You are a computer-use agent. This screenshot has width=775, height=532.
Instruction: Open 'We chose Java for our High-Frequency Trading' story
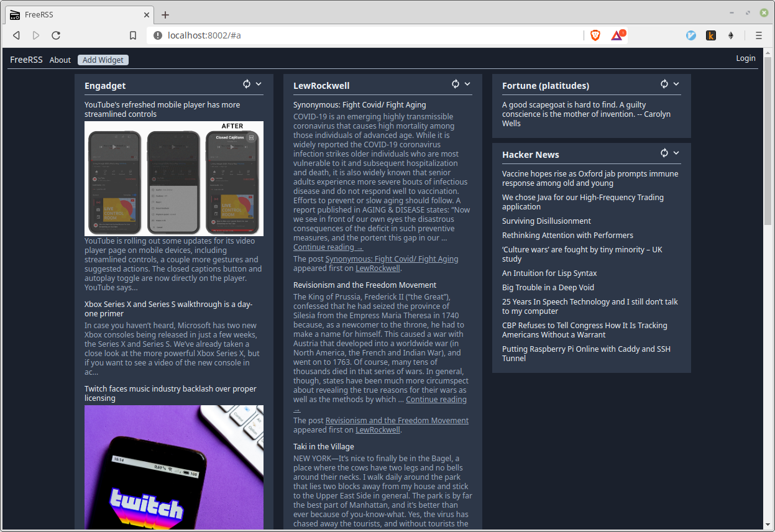[583, 202]
